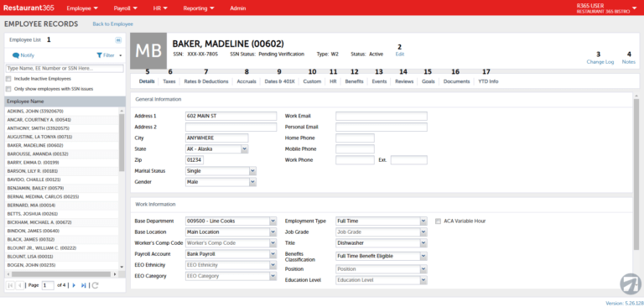Toggle Include Inactive Employees
The height and width of the screenshot is (307, 644).
click(x=8, y=79)
